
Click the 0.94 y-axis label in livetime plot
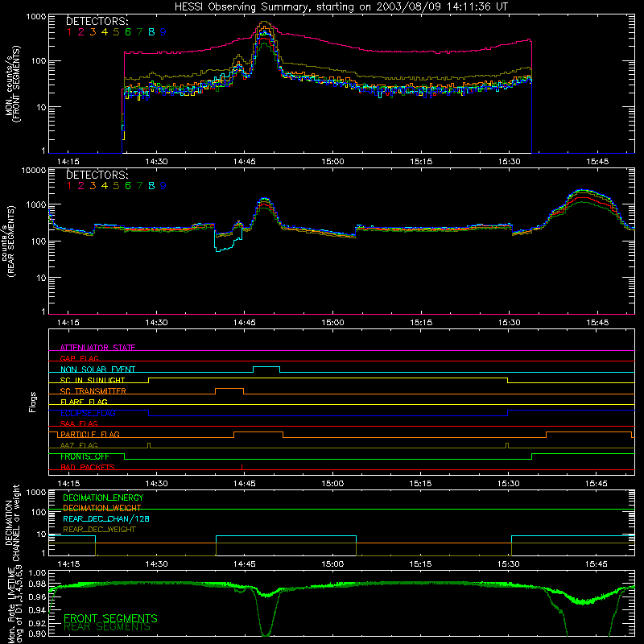click(x=37, y=609)
